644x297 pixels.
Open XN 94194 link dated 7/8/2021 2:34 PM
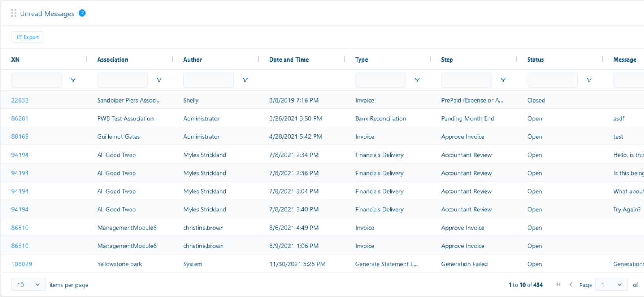(20, 155)
